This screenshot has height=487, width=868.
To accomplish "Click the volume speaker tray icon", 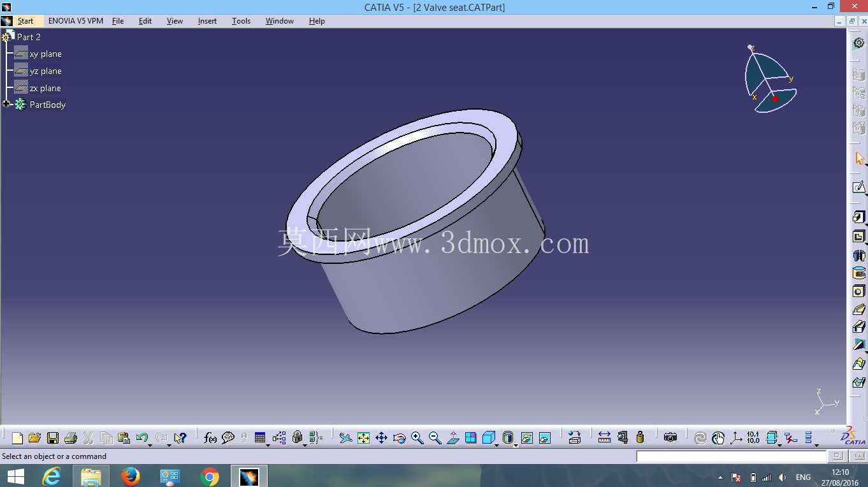I will (782, 477).
